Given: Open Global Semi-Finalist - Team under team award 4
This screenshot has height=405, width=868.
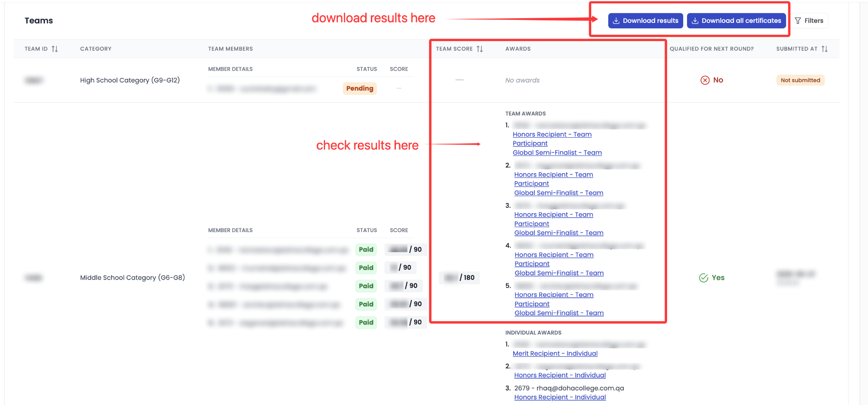Looking at the screenshot, I should [x=559, y=273].
